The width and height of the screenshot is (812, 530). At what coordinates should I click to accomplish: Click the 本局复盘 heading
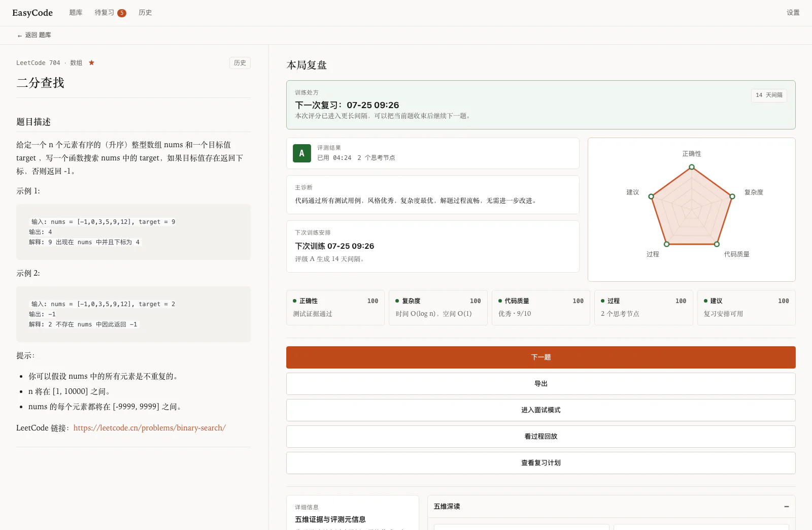(307, 65)
